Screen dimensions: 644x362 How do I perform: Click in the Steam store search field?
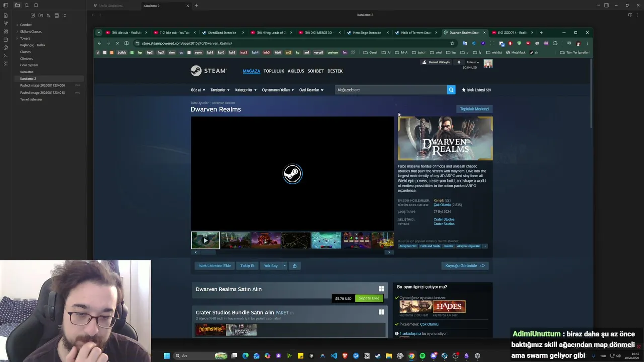(390, 90)
